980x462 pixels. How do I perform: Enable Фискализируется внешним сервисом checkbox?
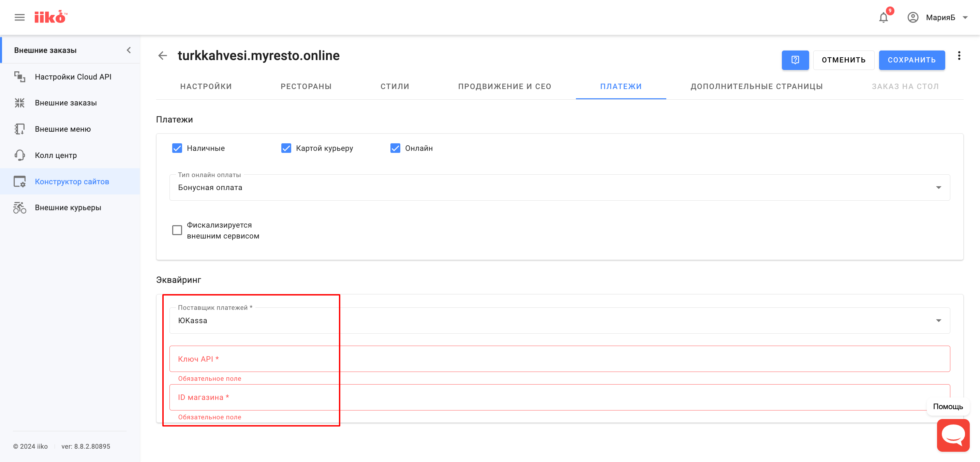177,230
